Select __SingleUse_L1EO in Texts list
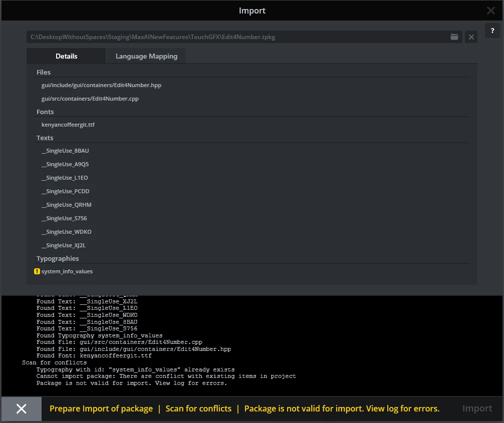Screen dimensions: 504x423 click(65, 178)
